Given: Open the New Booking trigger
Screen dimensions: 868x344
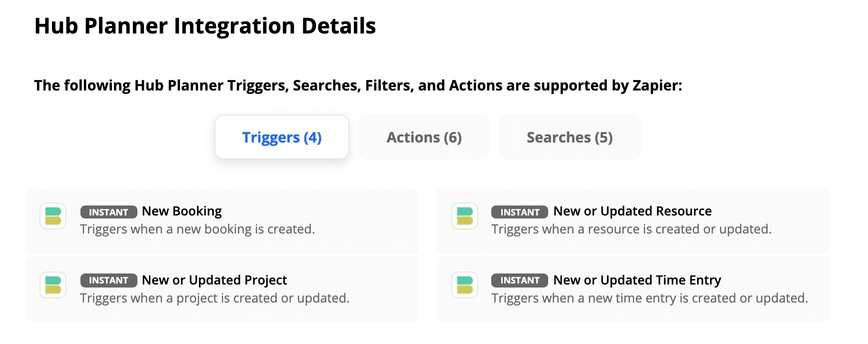Looking at the screenshot, I should click(181, 210).
